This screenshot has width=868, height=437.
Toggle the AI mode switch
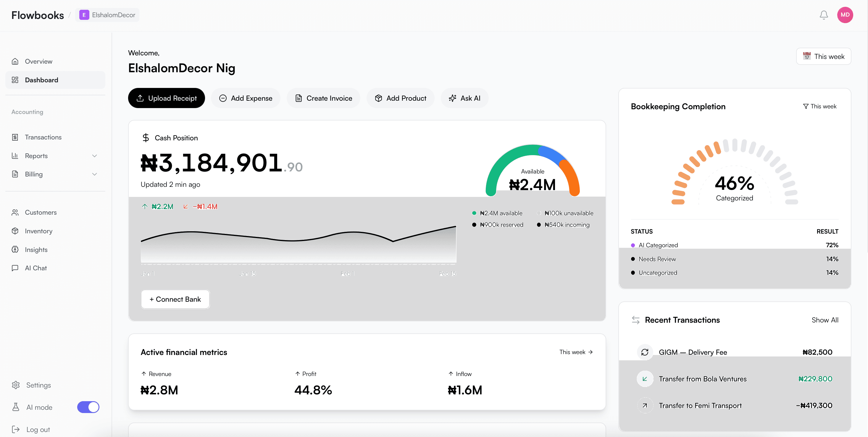pyautogui.click(x=88, y=407)
